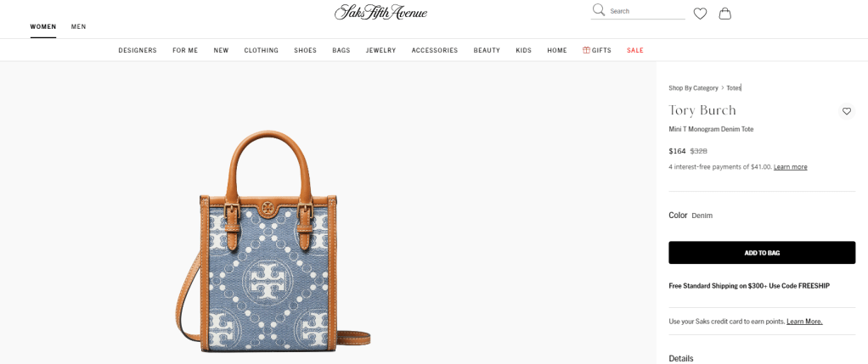868x364 pixels.
Task: Open the wishlist heart icon in header
Action: 701,14
